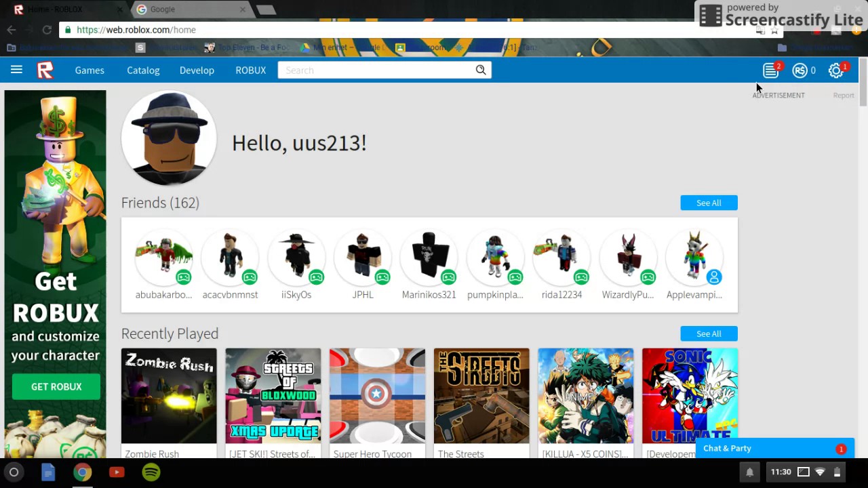Open the KILLUA X5 COINS anime game
The height and width of the screenshot is (488, 868).
[x=585, y=396]
